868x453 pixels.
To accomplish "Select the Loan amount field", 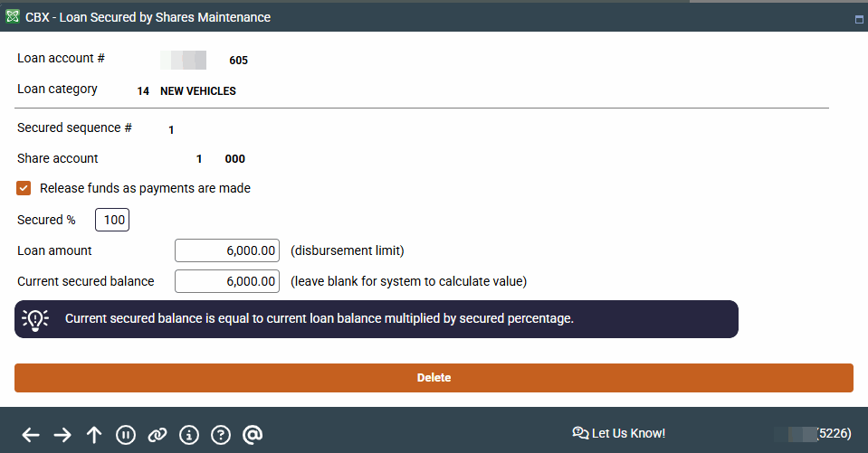I will coord(227,250).
